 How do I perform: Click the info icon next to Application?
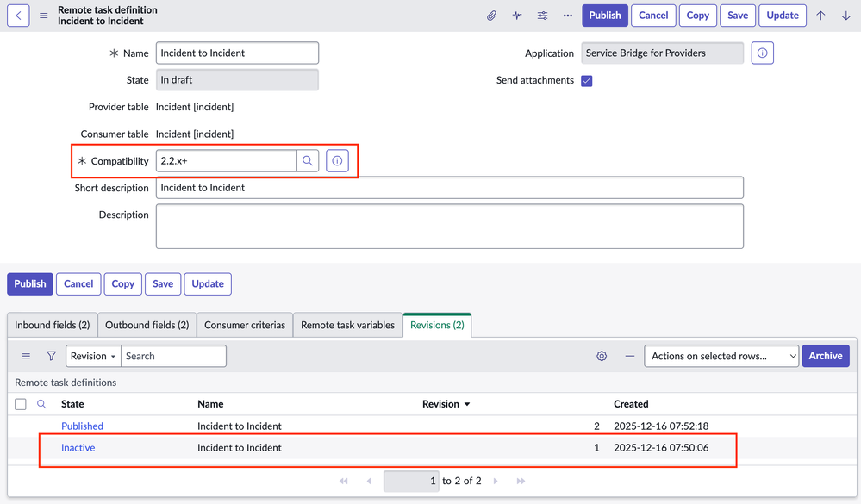pyautogui.click(x=762, y=53)
